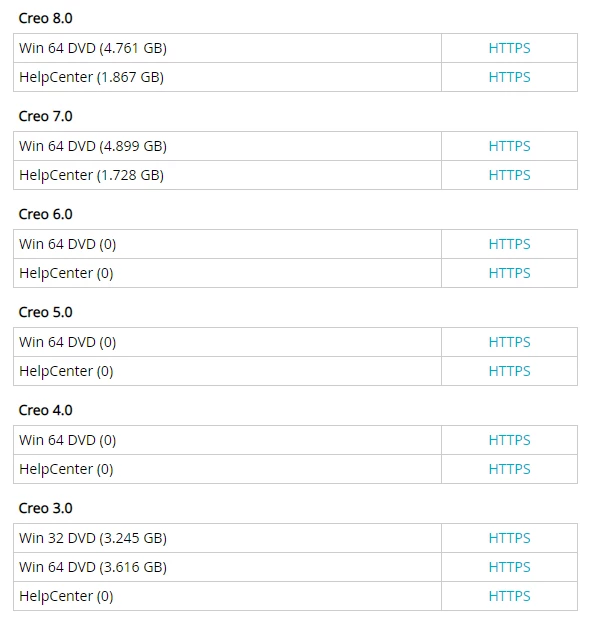Viewport: 600px width, 621px height.
Task: Click HTTPS for Creo 7.0 Win 64 DVD
Action: (x=509, y=146)
